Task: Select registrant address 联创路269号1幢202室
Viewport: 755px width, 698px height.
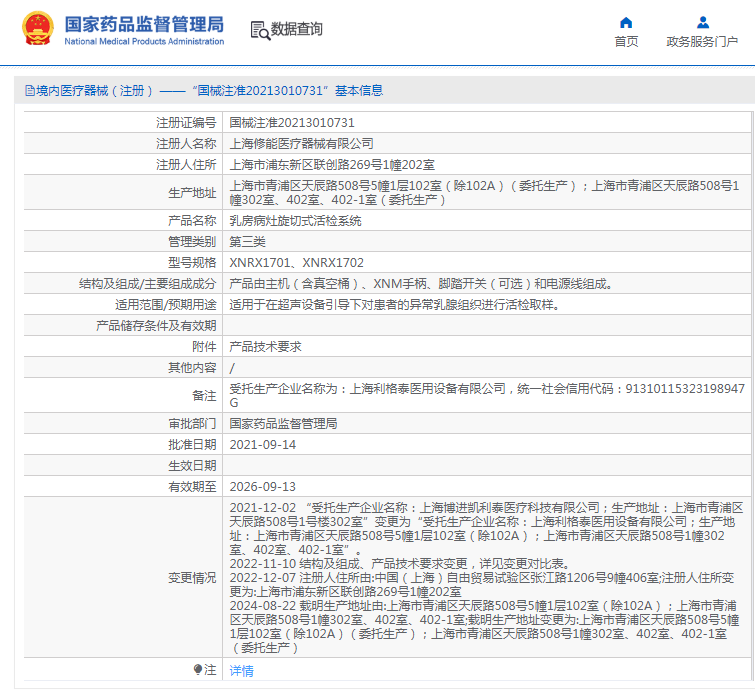Action: pyautogui.click(x=374, y=165)
